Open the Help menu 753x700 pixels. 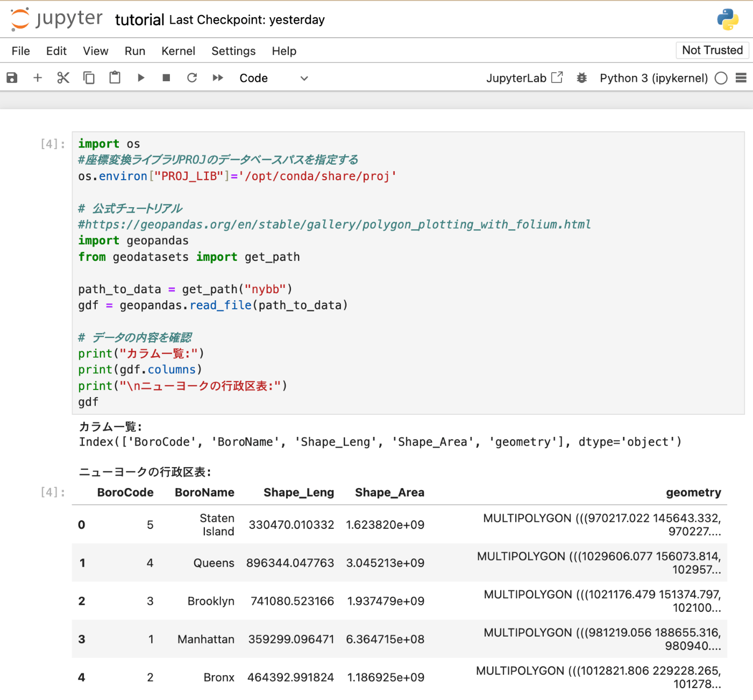pos(284,51)
